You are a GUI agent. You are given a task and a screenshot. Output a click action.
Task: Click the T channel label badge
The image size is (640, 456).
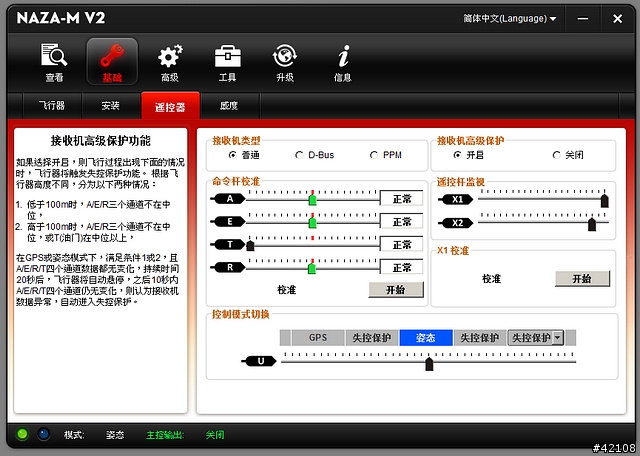click(229, 245)
